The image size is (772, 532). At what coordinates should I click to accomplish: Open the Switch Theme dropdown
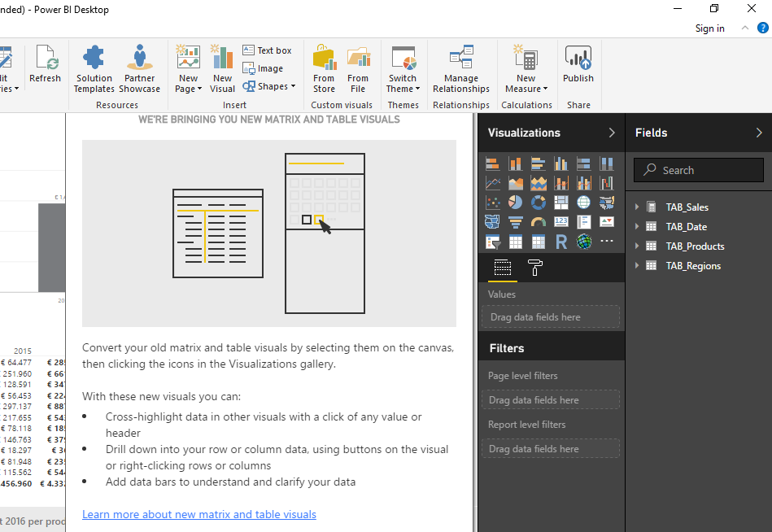[x=403, y=89]
